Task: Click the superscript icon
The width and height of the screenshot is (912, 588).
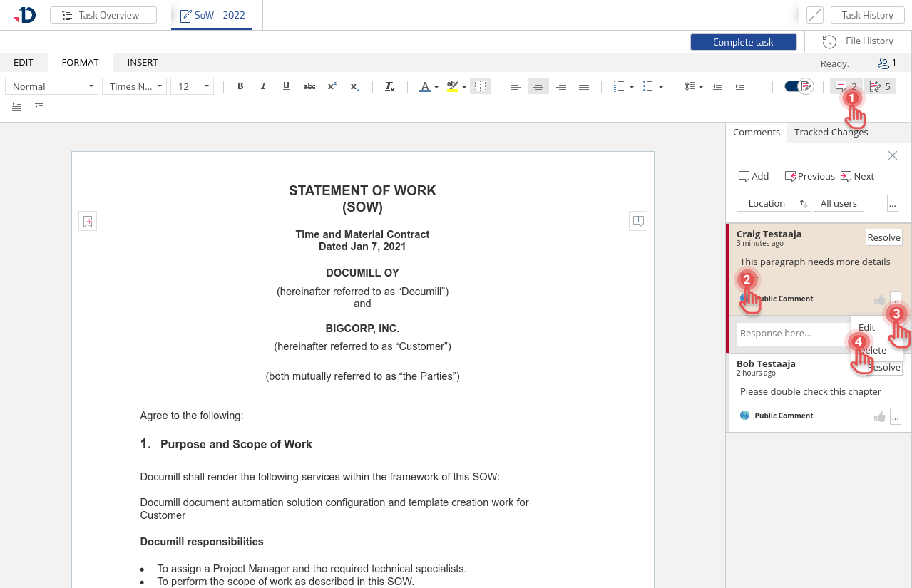Action: (x=332, y=86)
